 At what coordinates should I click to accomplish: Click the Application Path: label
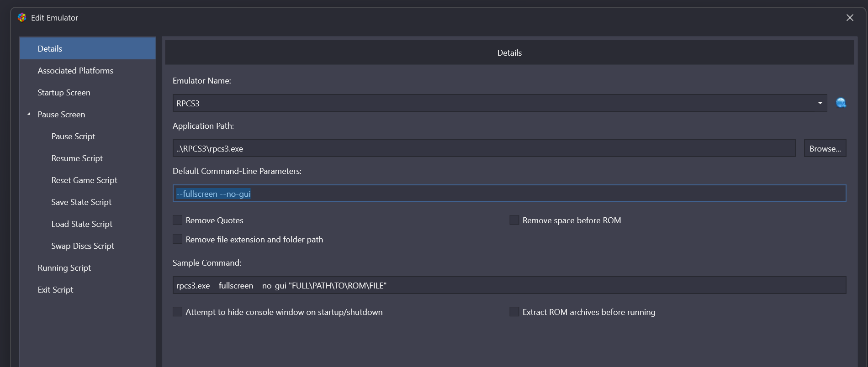203,126
